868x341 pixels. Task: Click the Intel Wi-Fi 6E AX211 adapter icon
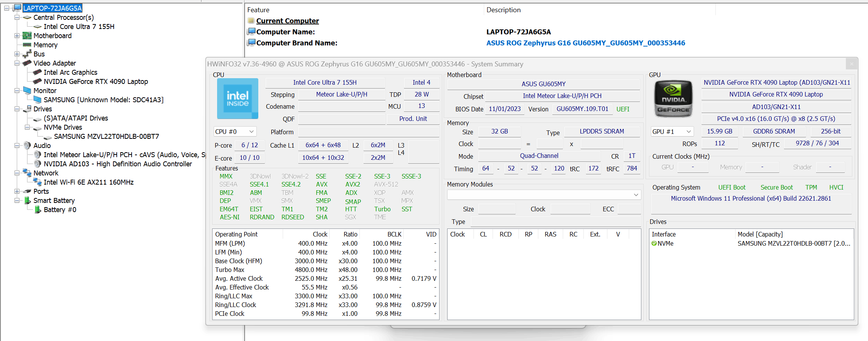coord(37,182)
